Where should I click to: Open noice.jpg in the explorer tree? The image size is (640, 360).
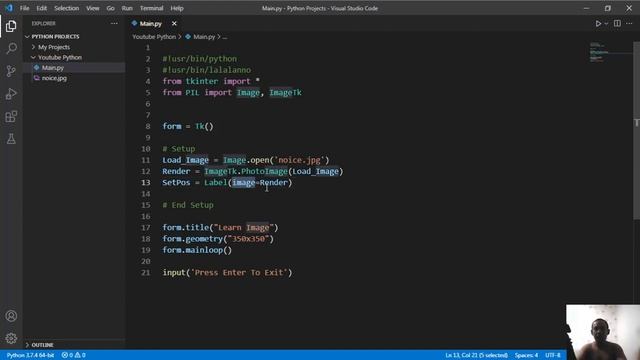(x=73, y=78)
